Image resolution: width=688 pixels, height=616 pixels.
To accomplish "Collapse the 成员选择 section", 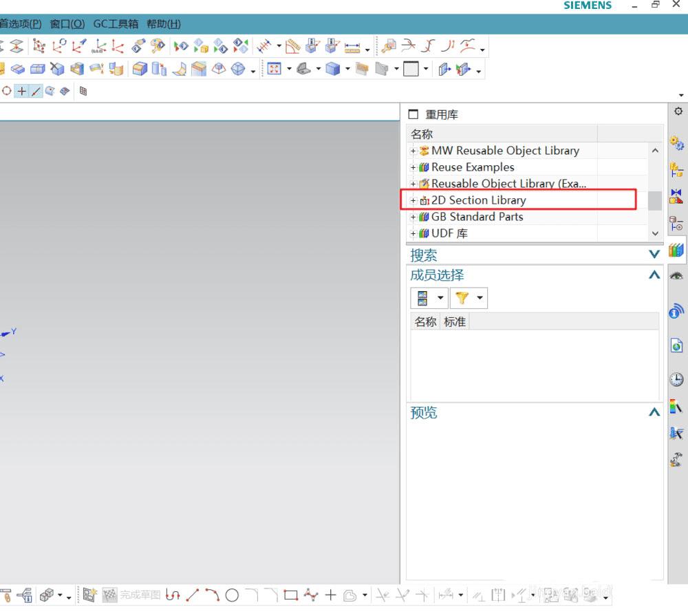I will coord(654,275).
